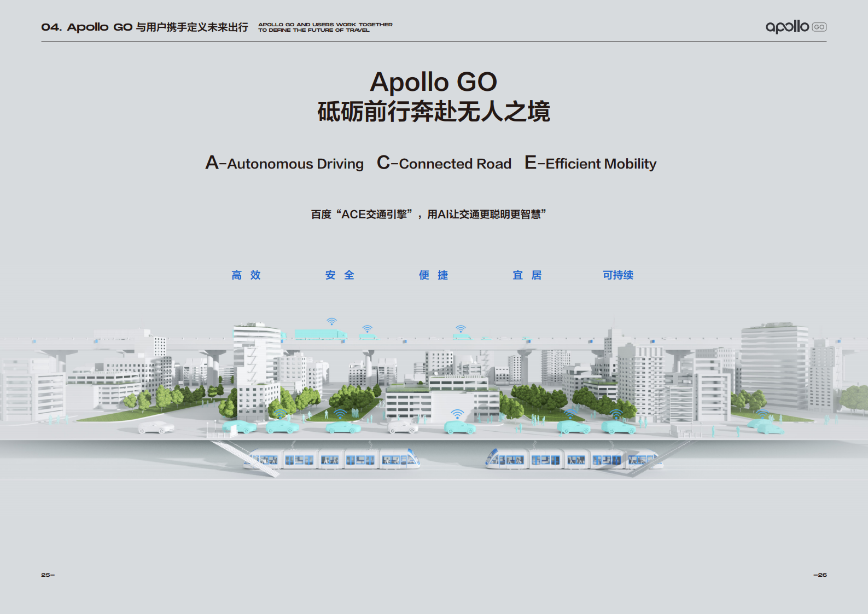Select 'E-Efficient Mobility' text
Viewport: 868px width, 614px height.
[x=591, y=163]
